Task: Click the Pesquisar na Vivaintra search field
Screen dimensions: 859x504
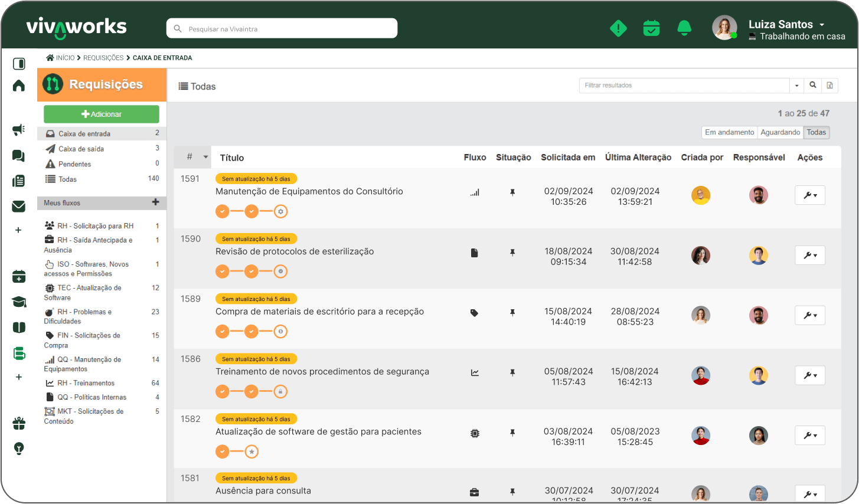Action: [282, 28]
